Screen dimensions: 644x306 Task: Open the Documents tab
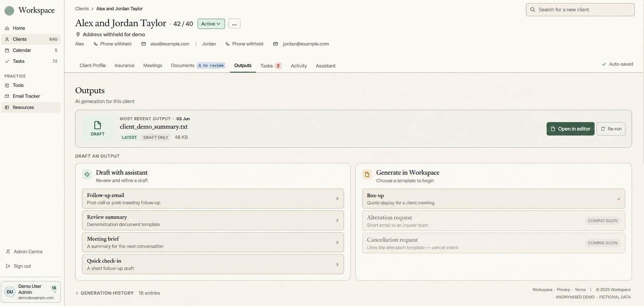[198, 66]
